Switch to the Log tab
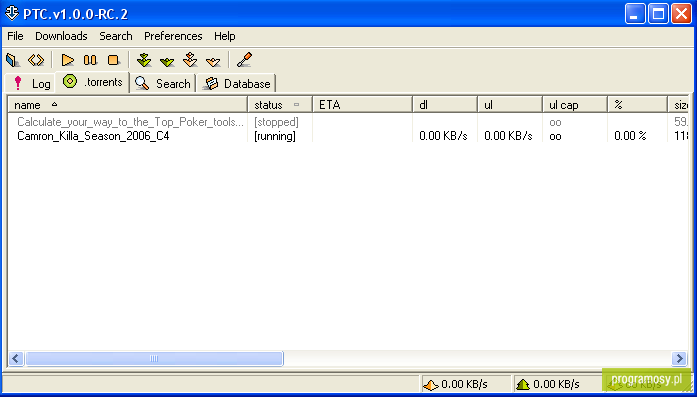Screen dimensions: 697x397 point(30,83)
